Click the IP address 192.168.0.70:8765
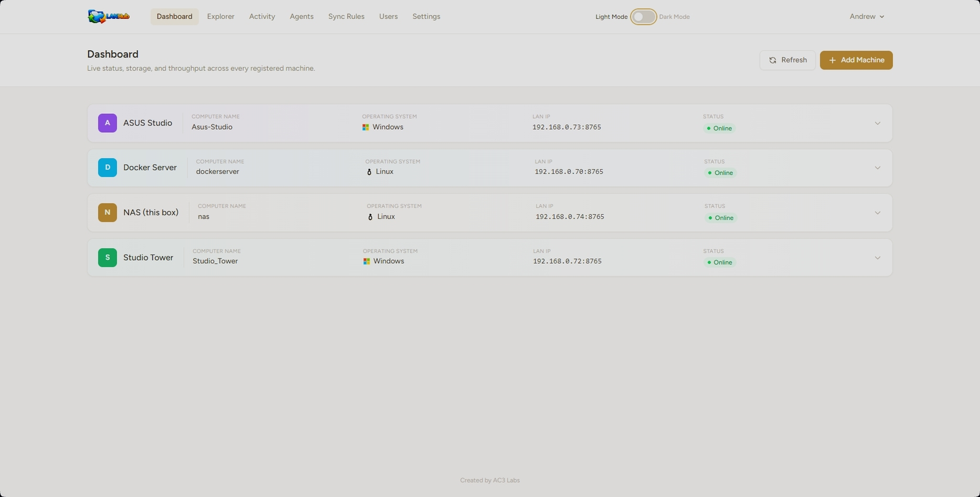 [x=569, y=172]
